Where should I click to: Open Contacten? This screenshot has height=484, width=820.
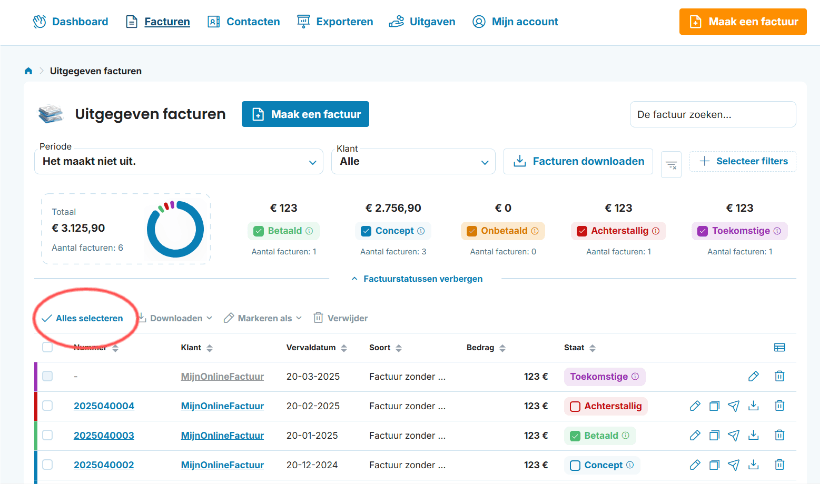[x=244, y=22]
